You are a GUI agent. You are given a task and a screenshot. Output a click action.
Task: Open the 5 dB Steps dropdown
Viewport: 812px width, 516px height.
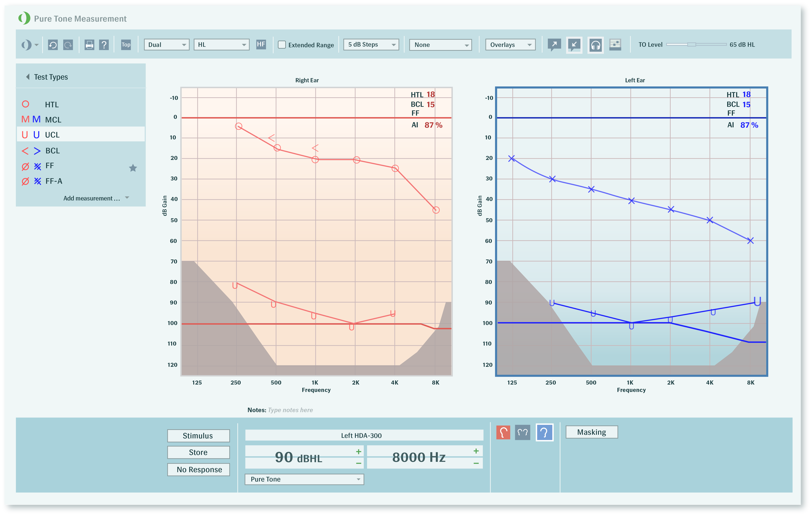(371, 45)
